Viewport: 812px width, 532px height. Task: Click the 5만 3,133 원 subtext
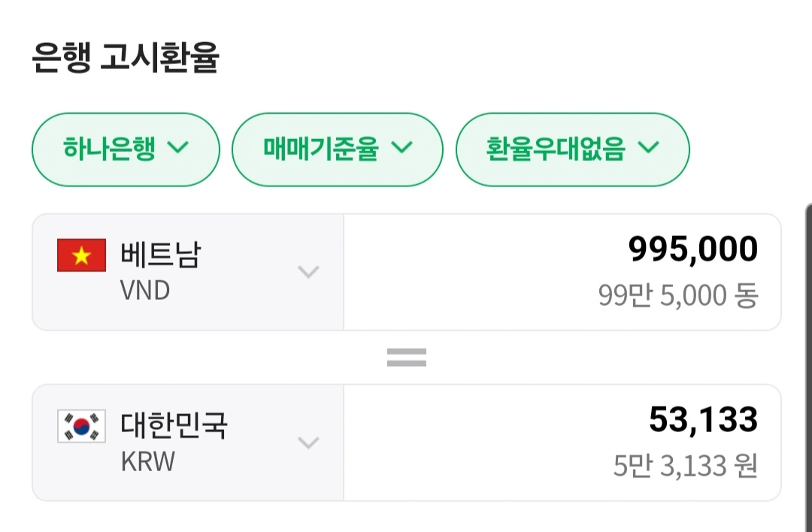click(x=686, y=466)
